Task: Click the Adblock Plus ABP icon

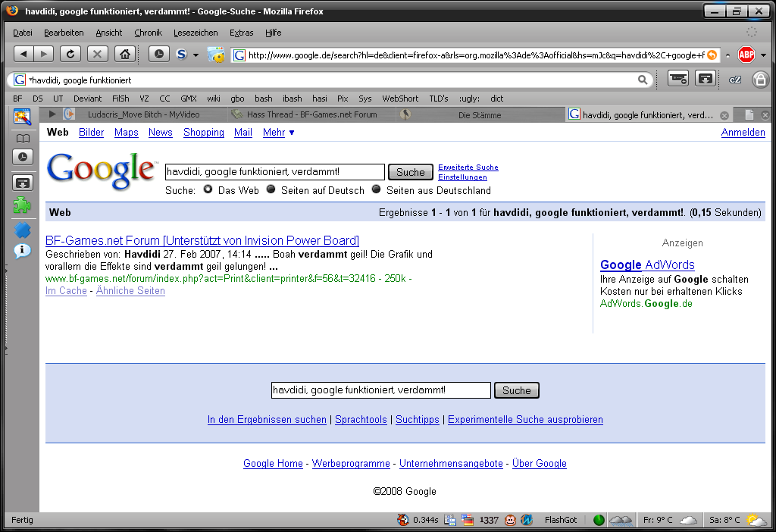Action: (746, 55)
